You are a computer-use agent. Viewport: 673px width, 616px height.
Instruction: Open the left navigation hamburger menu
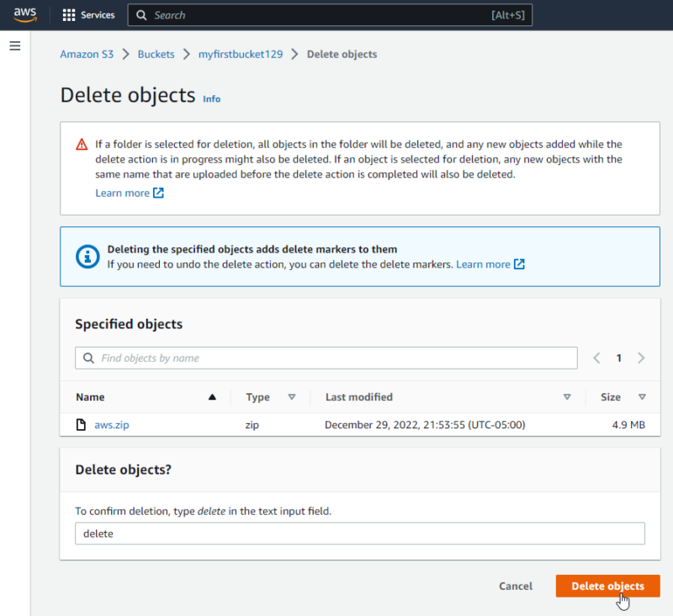click(15, 46)
